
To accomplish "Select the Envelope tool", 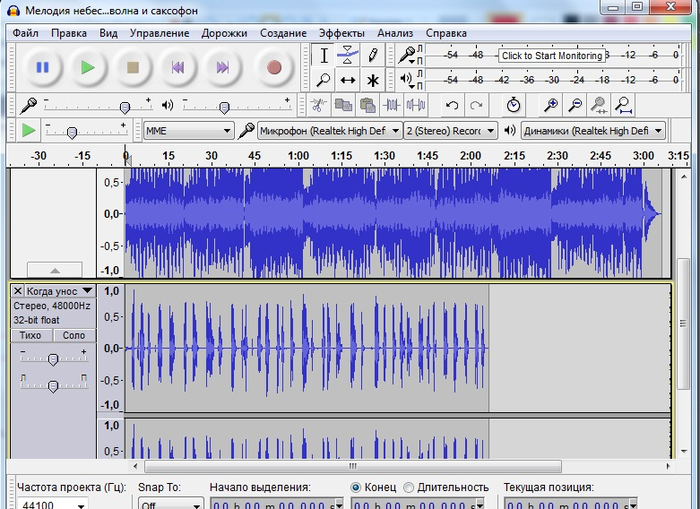I will (347, 55).
